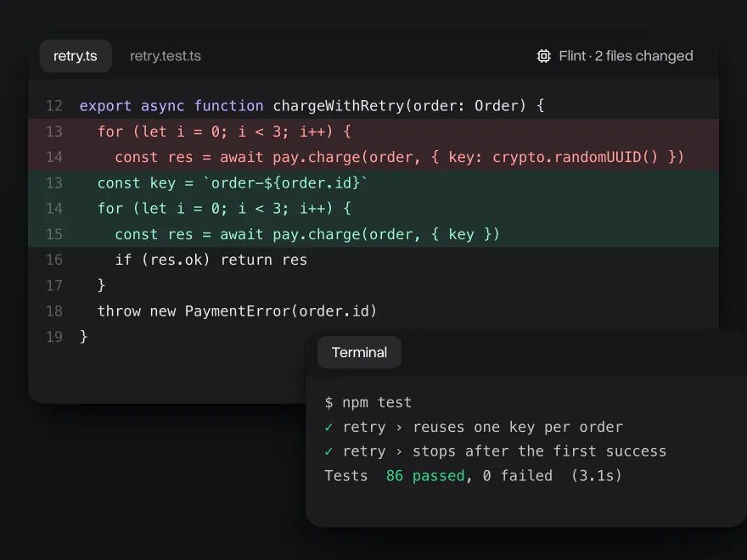
Task: Click line number 16 in gutter
Action: pos(54,260)
